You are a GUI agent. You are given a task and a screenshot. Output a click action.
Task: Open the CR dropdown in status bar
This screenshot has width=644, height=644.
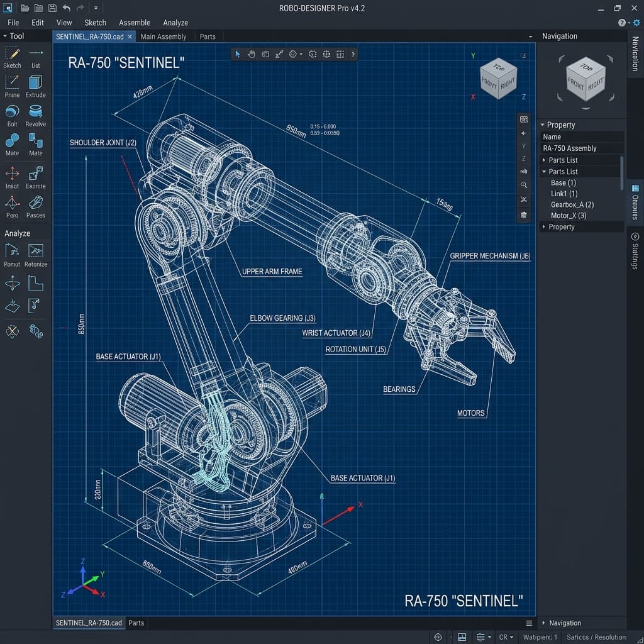(506, 637)
